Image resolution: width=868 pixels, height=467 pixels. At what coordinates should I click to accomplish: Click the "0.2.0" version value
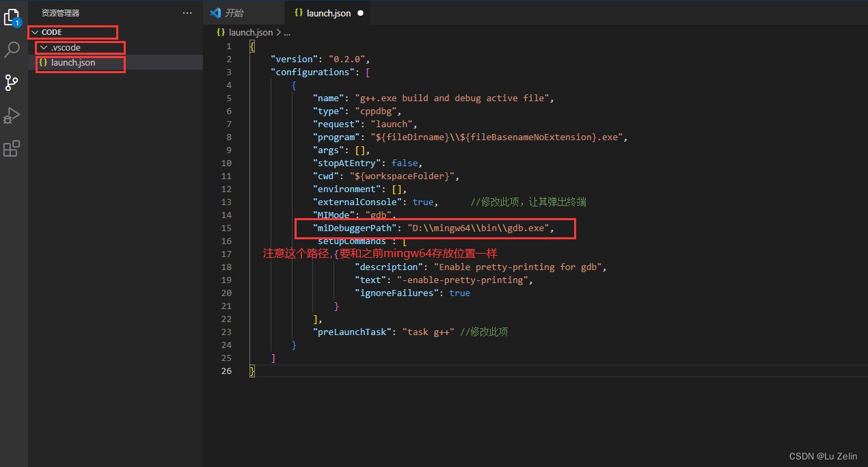point(349,59)
